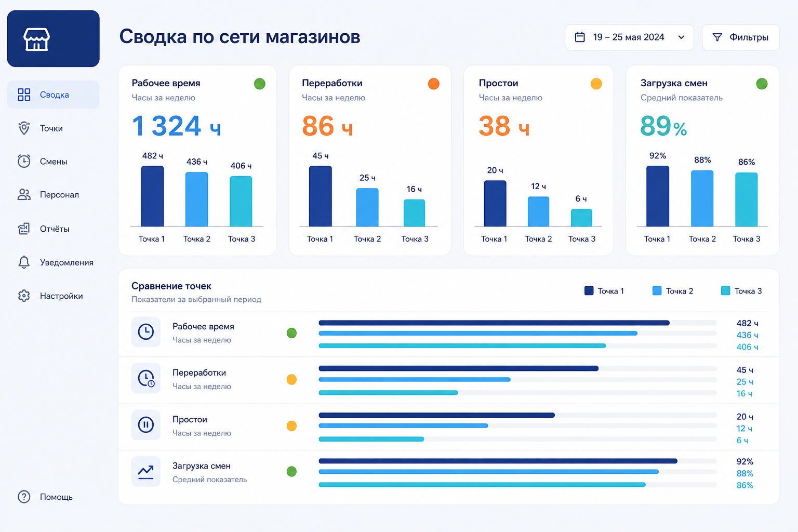Viewport: 798px width, 532px height.
Task: Click the Смены clock icon
Action: coord(24,161)
